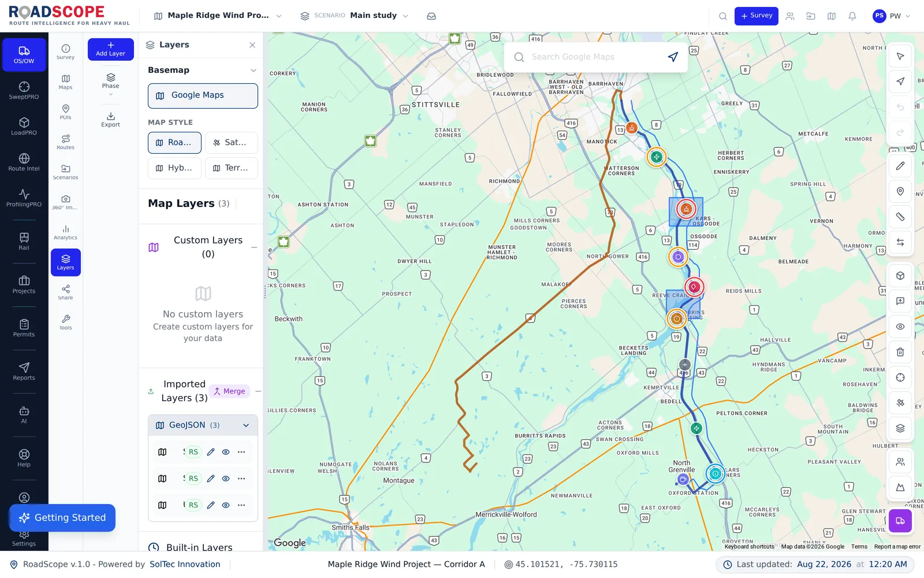Open the Analytics tab in the secondary sidebar
This screenshot has height=578, width=924.
tap(66, 232)
